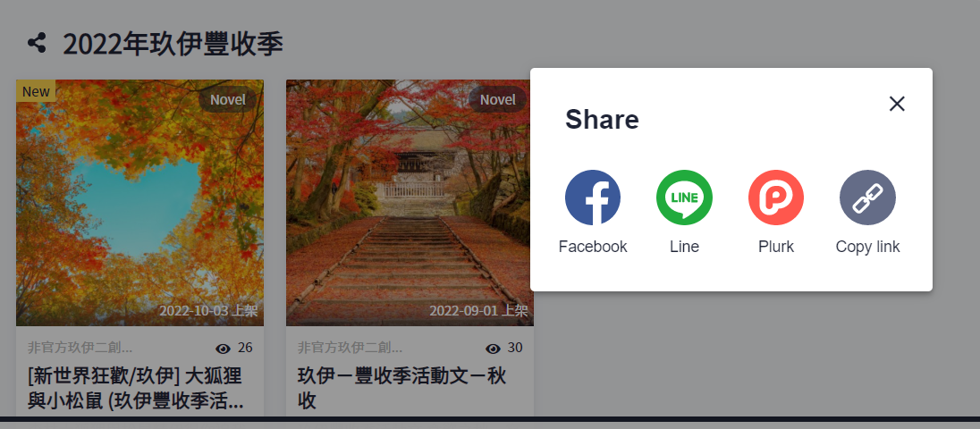Click the Novel tag on first card

coord(227,99)
